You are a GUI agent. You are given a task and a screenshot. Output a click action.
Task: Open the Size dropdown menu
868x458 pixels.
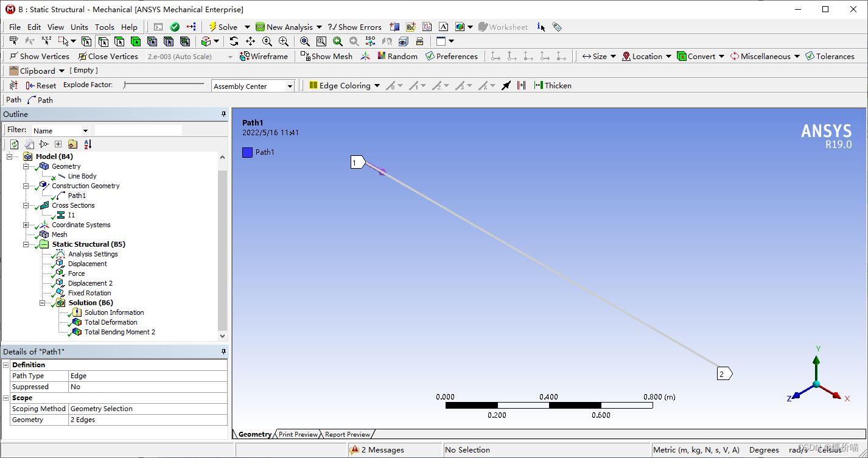[599, 56]
